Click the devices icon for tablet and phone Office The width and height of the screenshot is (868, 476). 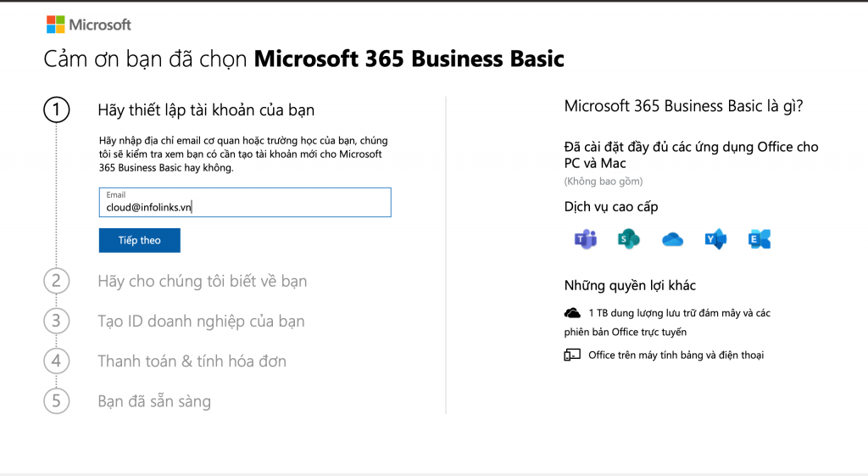(572, 355)
